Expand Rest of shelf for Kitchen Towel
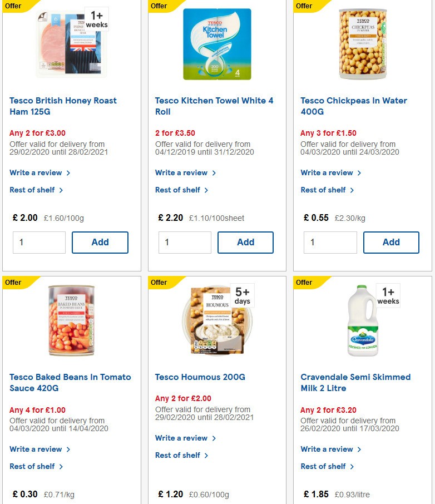 [179, 190]
